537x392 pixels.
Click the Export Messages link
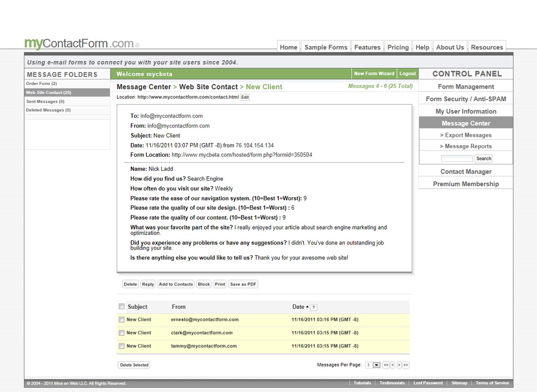click(466, 135)
